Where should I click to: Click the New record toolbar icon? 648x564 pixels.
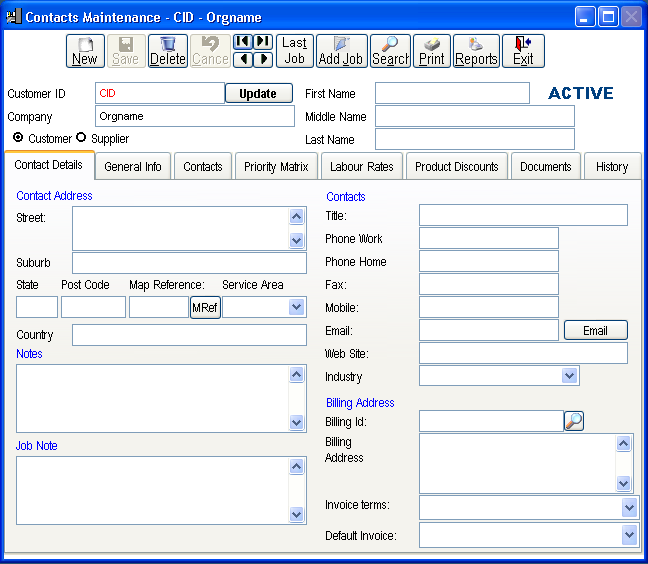coord(85,51)
